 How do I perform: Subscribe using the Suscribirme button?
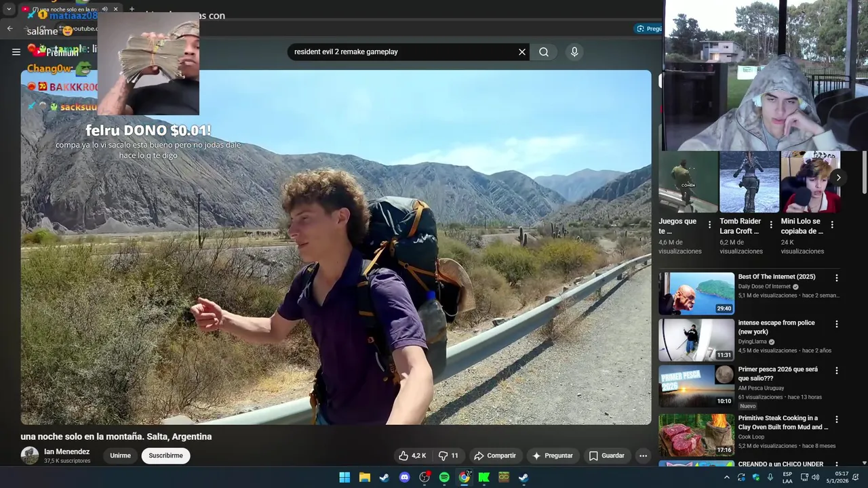tap(165, 455)
